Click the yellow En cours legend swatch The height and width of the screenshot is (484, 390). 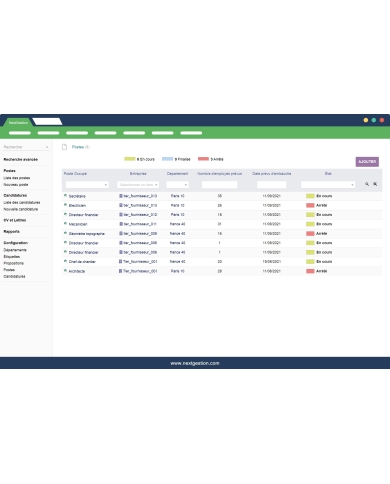point(130,159)
